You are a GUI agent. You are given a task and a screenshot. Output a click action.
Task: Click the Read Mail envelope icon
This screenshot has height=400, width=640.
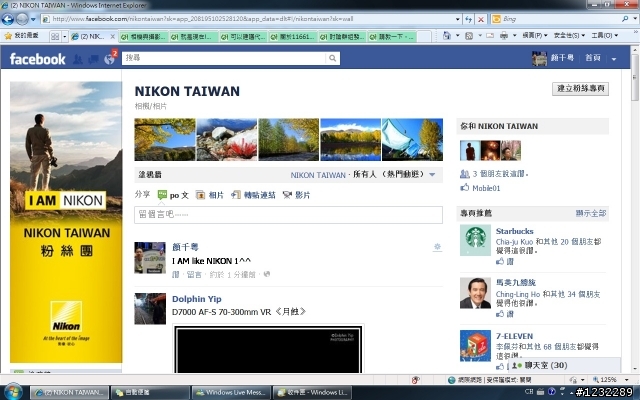click(490, 36)
